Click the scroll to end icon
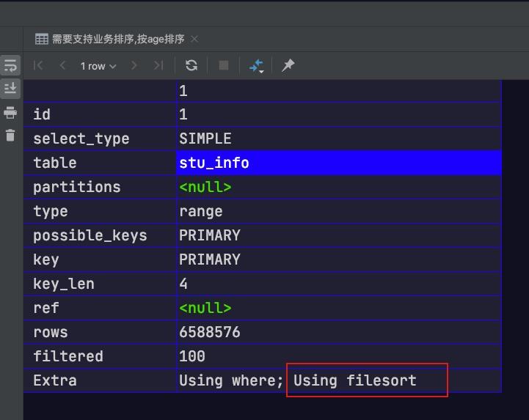 pyautogui.click(x=10, y=89)
